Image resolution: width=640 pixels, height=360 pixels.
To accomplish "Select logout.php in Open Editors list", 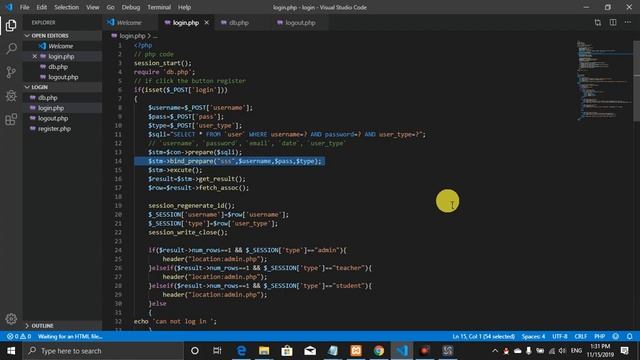I will tap(62, 77).
